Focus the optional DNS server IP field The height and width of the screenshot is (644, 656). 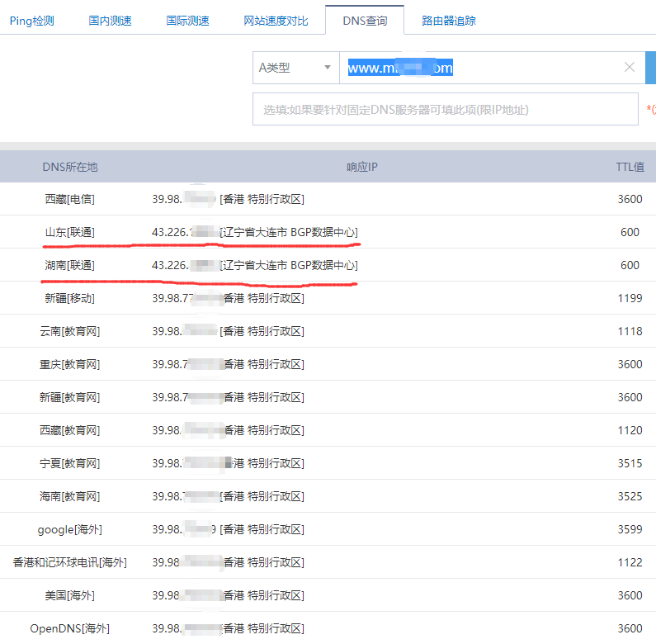click(x=445, y=109)
